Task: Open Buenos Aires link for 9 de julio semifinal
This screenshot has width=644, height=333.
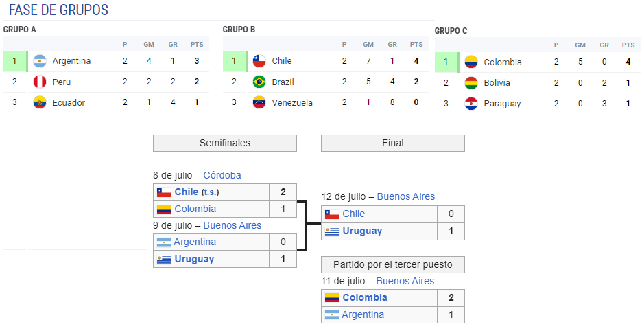Action: [232, 225]
